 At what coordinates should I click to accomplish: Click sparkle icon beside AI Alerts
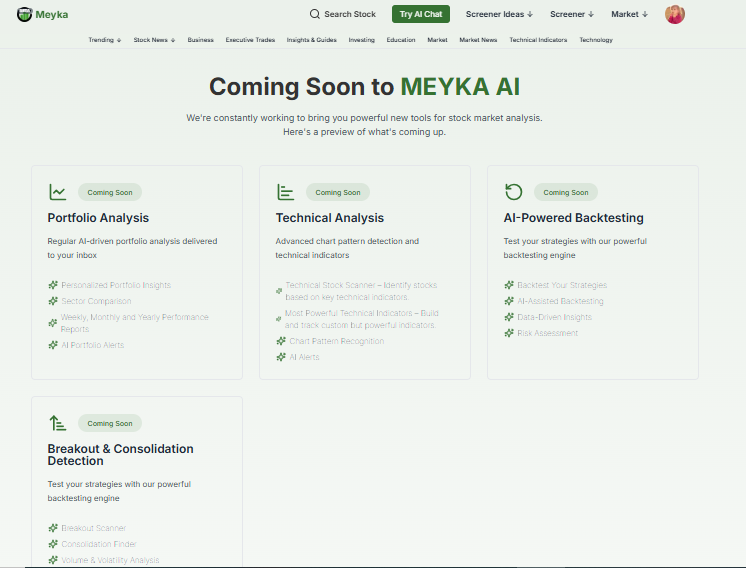pyautogui.click(x=281, y=357)
